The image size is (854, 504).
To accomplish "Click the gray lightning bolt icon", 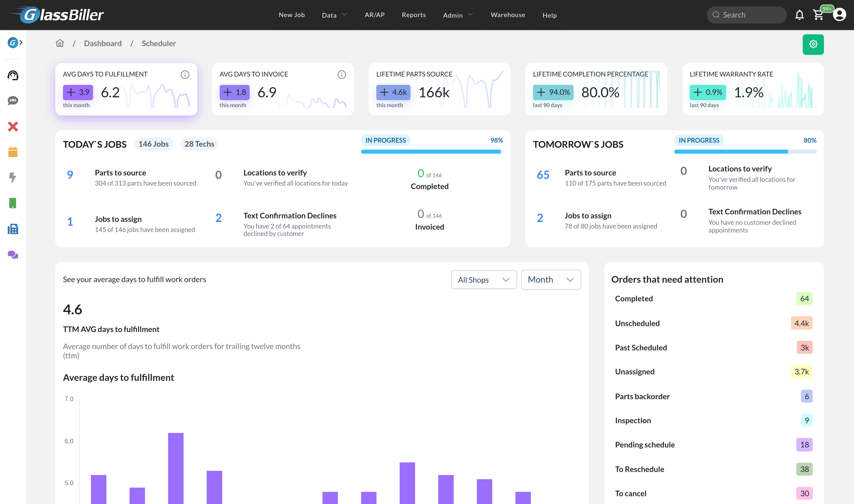I will (13, 177).
